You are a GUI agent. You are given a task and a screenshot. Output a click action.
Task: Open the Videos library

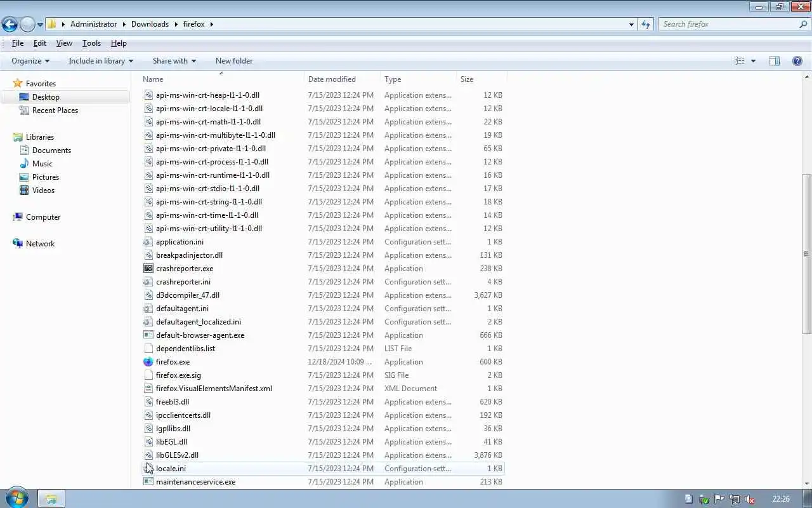[x=43, y=190]
